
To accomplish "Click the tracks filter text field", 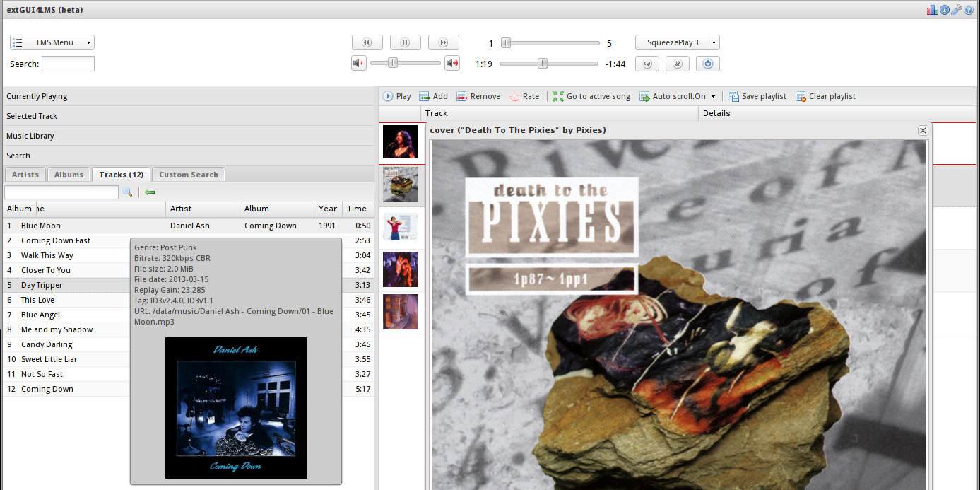I will click(61, 192).
